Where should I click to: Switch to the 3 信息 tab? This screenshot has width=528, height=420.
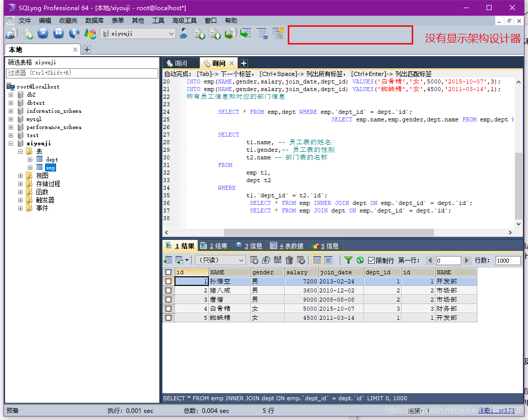[x=249, y=246]
